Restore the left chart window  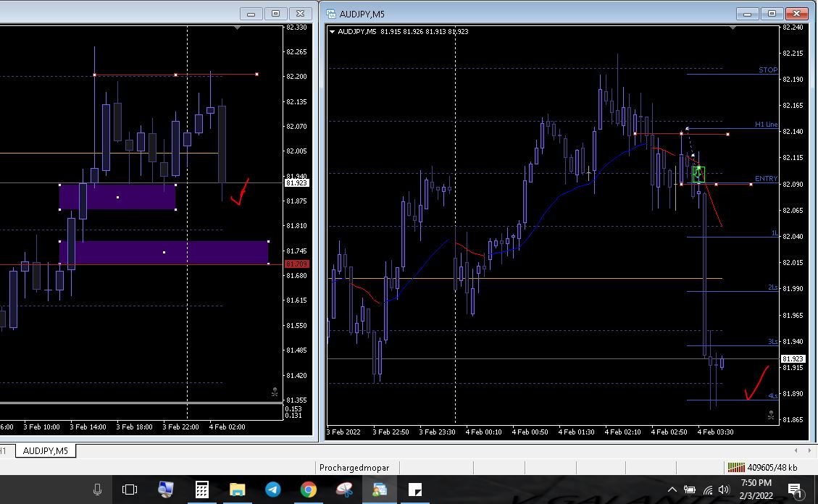(x=275, y=14)
